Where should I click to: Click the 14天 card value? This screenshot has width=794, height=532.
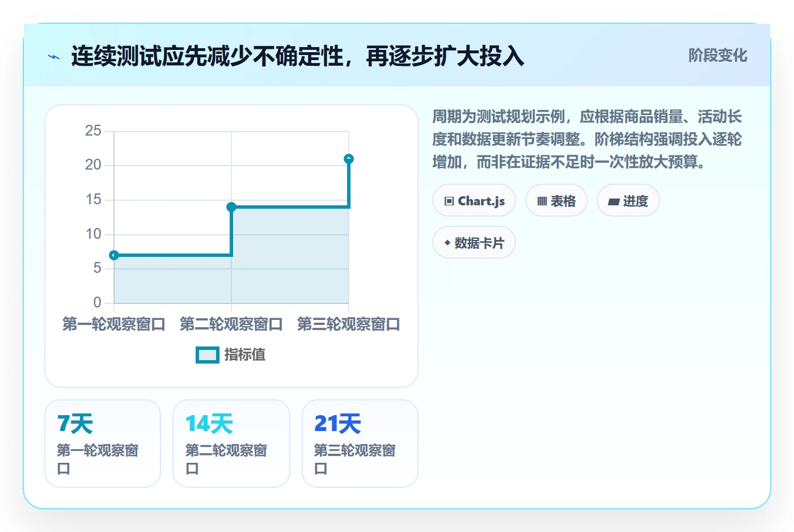(209, 424)
